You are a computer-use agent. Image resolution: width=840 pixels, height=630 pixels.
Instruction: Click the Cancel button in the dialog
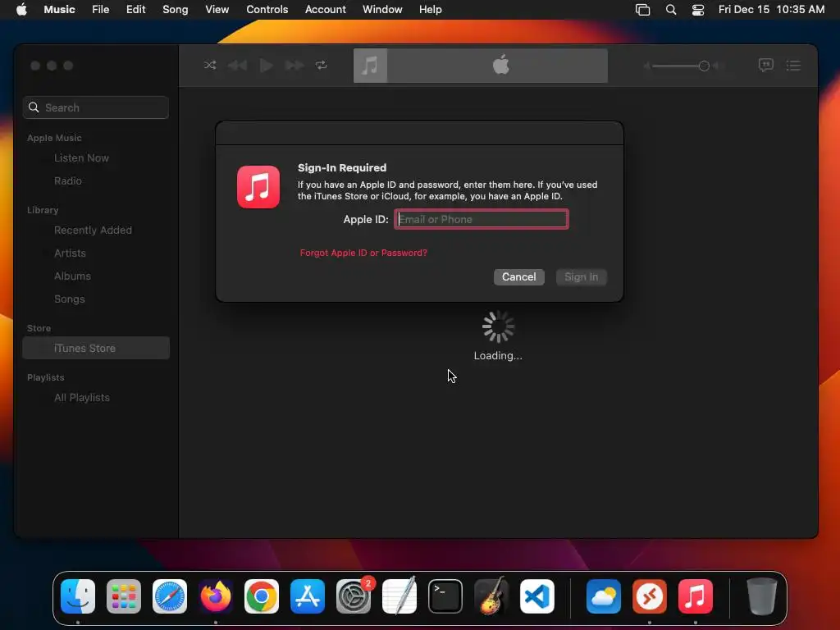coord(518,277)
